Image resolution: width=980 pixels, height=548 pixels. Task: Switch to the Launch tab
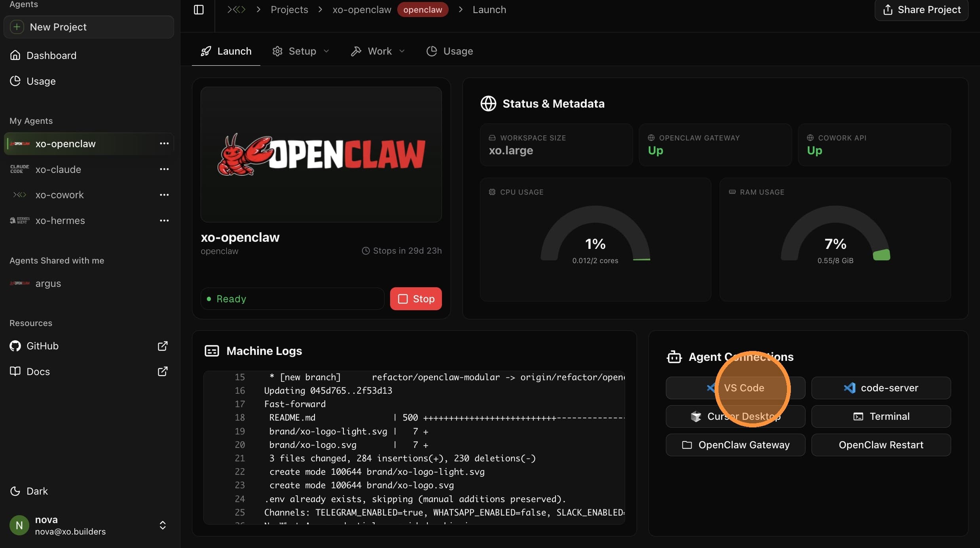coord(226,51)
